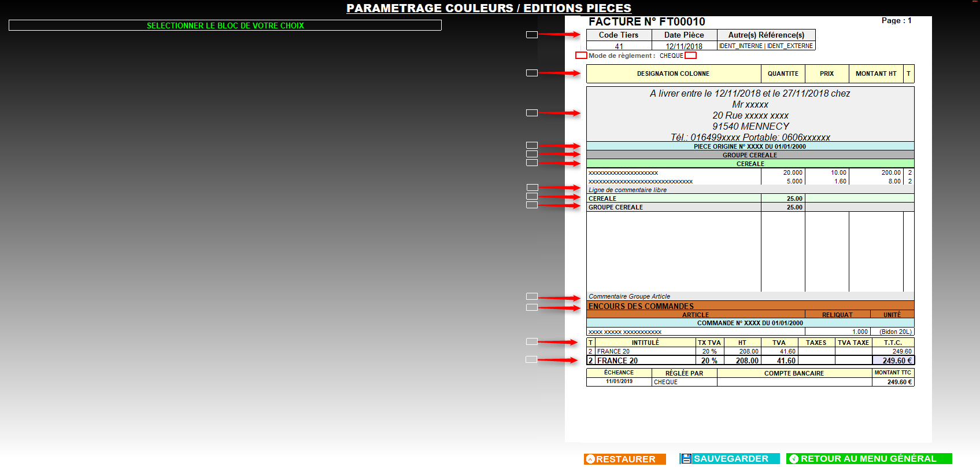980x467 pixels.
Task: Click red box left of Mode de règlement
Action: (581, 56)
